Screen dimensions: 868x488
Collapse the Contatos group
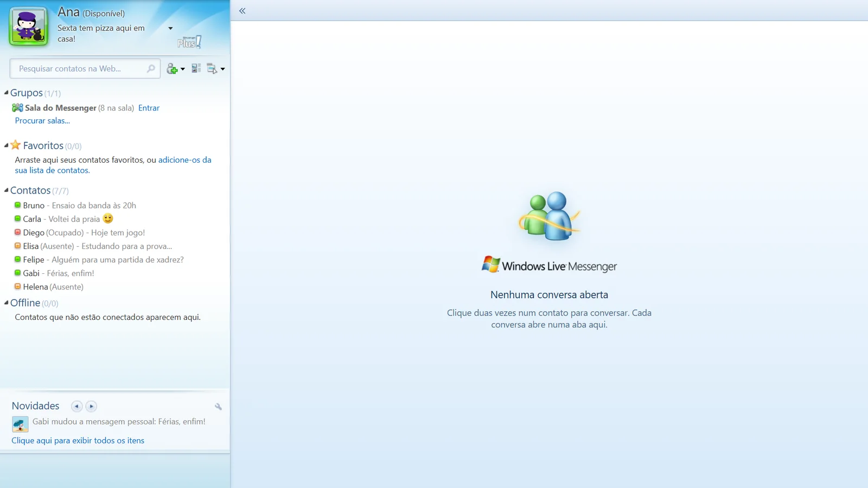click(7, 190)
